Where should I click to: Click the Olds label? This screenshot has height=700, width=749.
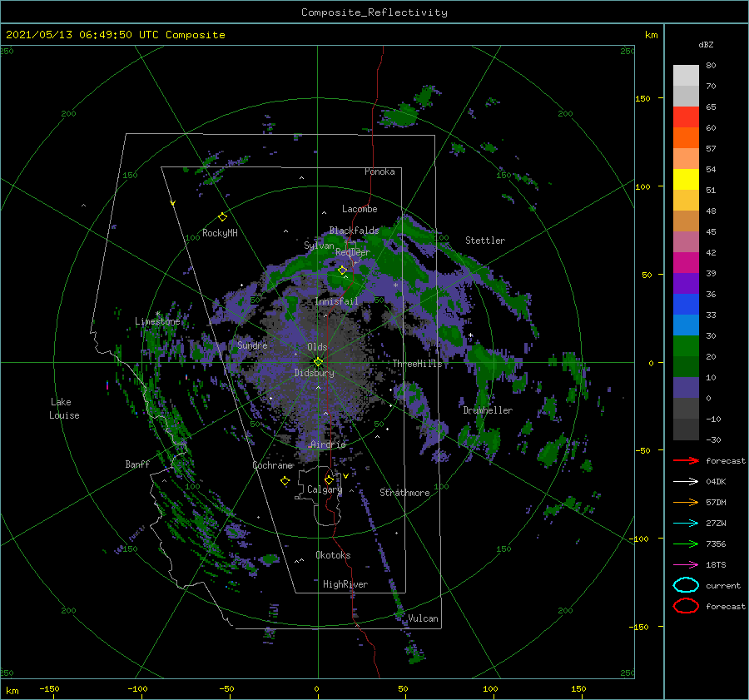click(317, 347)
